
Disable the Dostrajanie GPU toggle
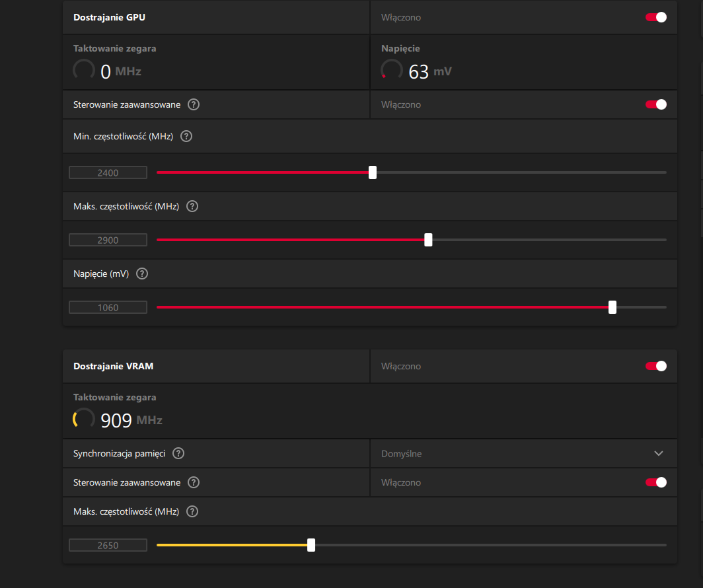[x=656, y=17]
